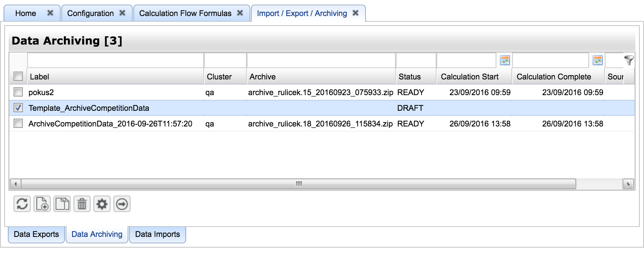Viewport: 644px width, 254px height.
Task: Open the Calculation Start date picker
Action: click(505, 61)
